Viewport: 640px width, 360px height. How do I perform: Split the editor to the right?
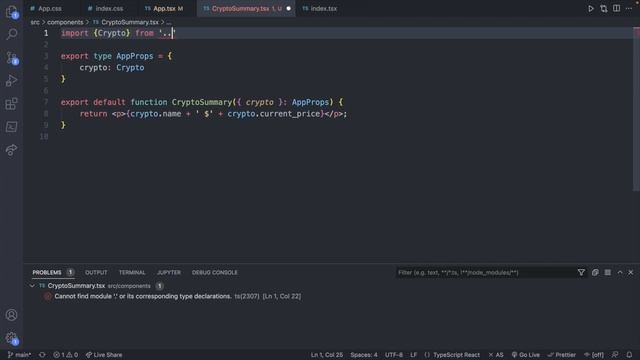click(x=616, y=9)
